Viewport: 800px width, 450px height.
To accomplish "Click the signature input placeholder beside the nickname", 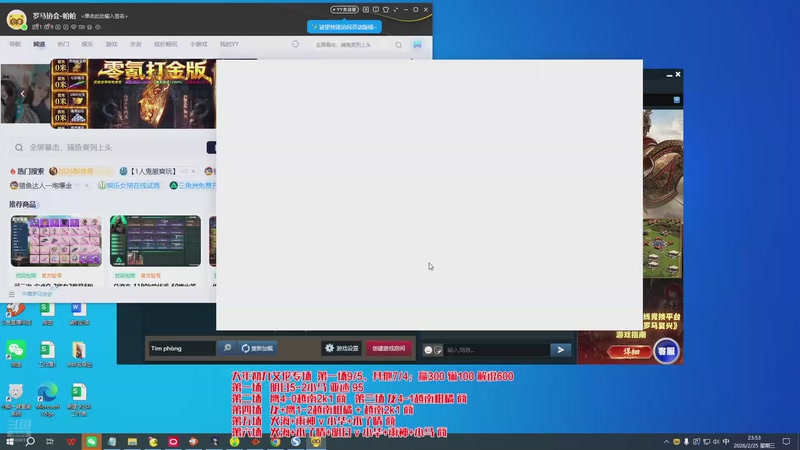I will (105, 16).
